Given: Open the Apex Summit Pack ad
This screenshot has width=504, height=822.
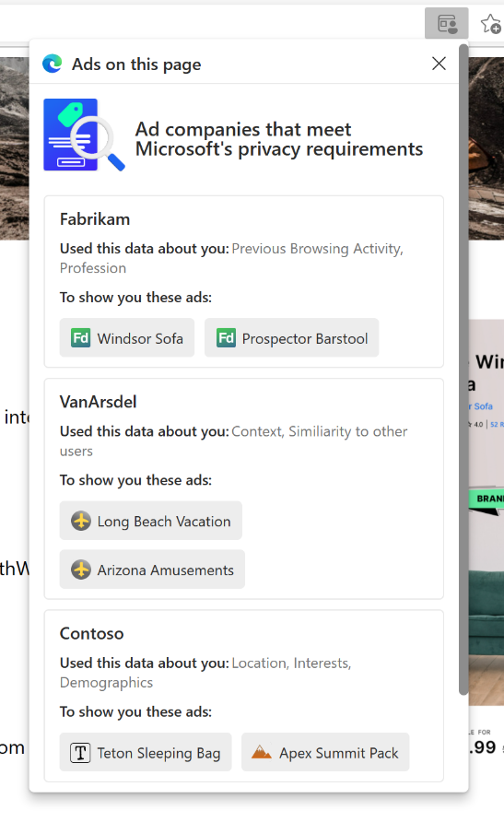Looking at the screenshot, I should click(x=325, y=752).
